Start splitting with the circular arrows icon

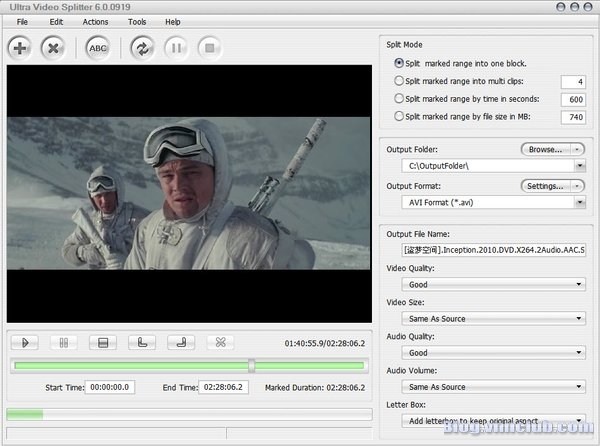pos(142,49)
